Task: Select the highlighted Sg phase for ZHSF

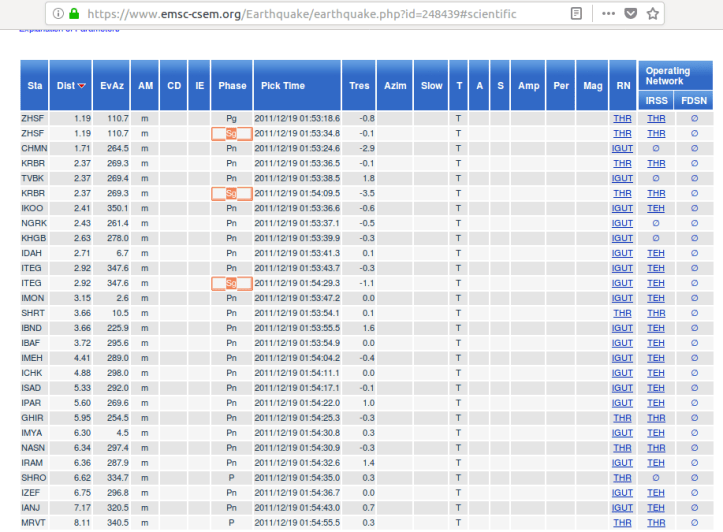Action: (x=231, y=133)
